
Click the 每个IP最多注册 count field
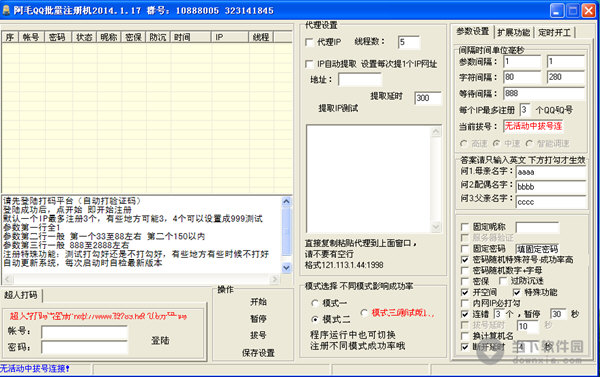pos(525,110)
